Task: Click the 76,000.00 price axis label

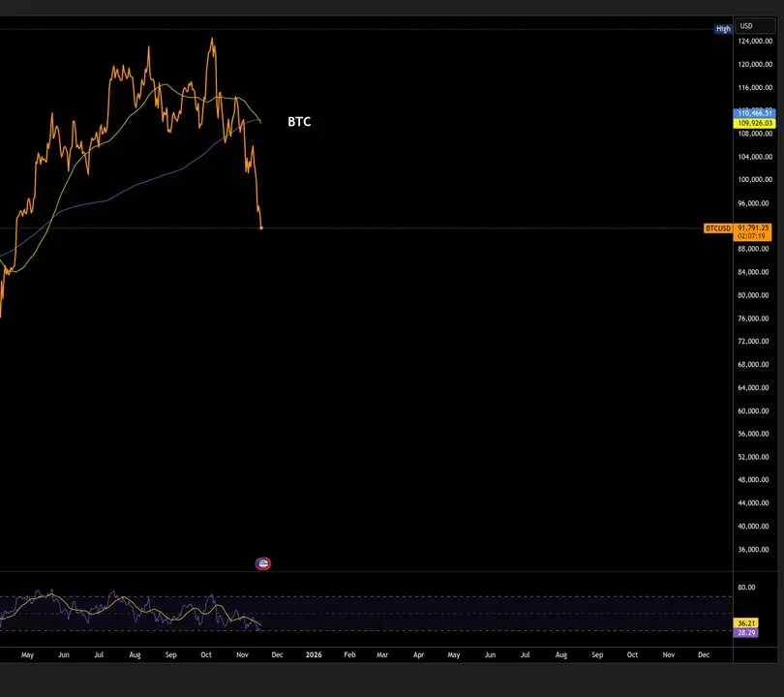Action: pos(753,318)
